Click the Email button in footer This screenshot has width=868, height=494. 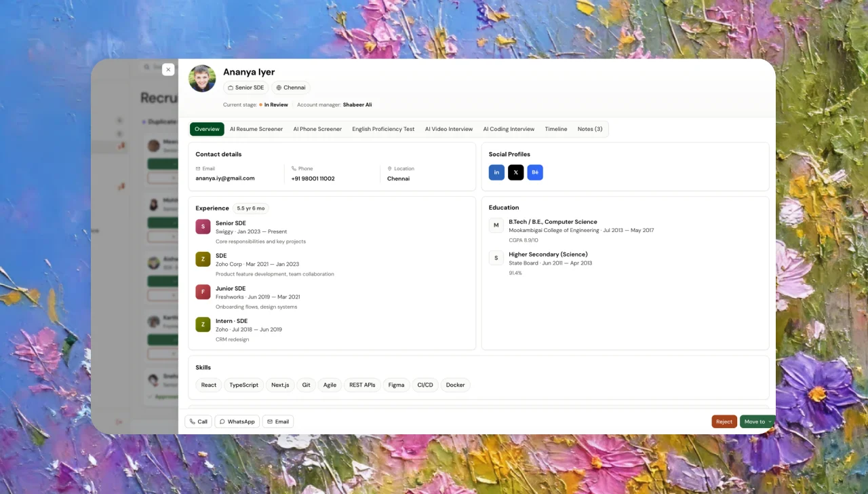click(x=278, y=421)
